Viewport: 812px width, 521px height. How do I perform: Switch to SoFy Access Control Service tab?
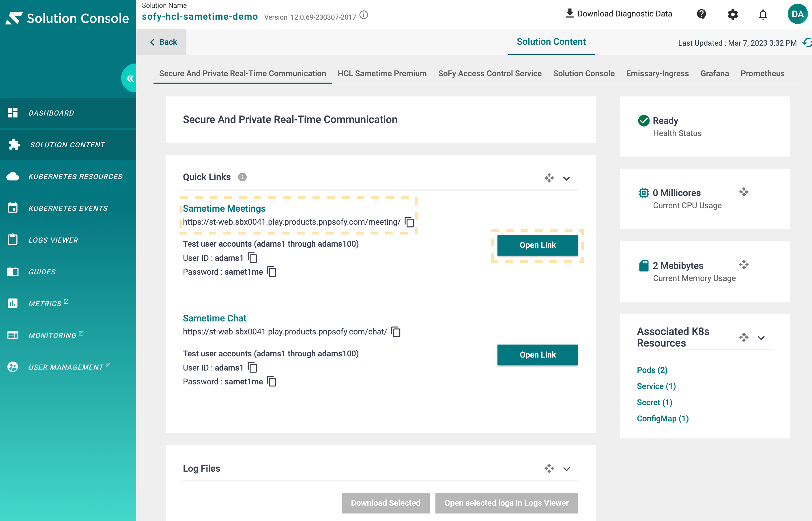point(490,73)
